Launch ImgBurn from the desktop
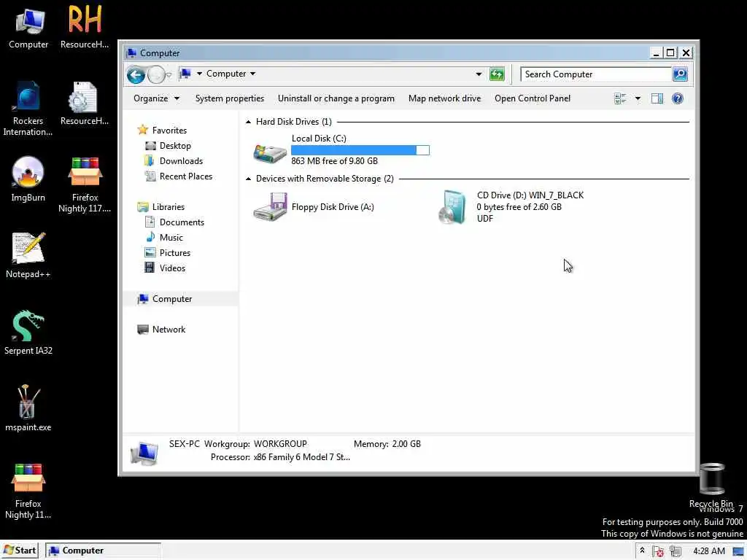 pos(28,179)
